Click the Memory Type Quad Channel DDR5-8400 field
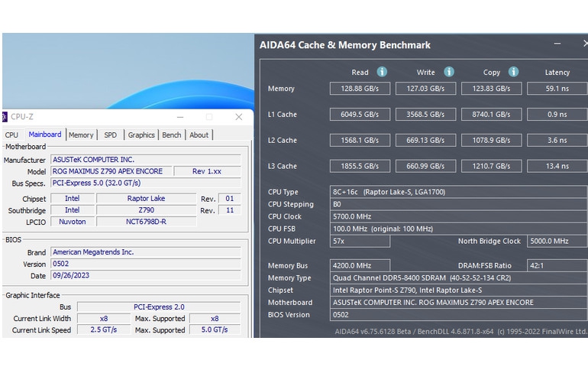The width and height of the screenshot is (588, 370). pos(459,277)
